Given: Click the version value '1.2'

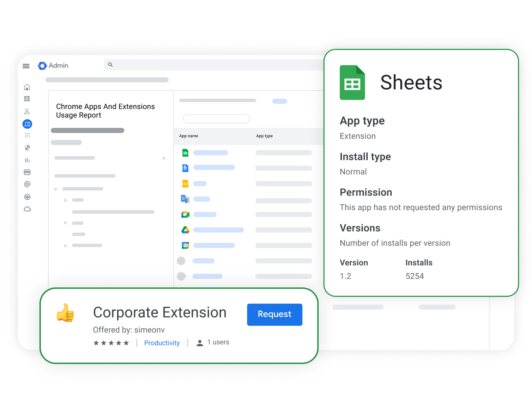Looking at the screenshot, I should pos(345,276).
